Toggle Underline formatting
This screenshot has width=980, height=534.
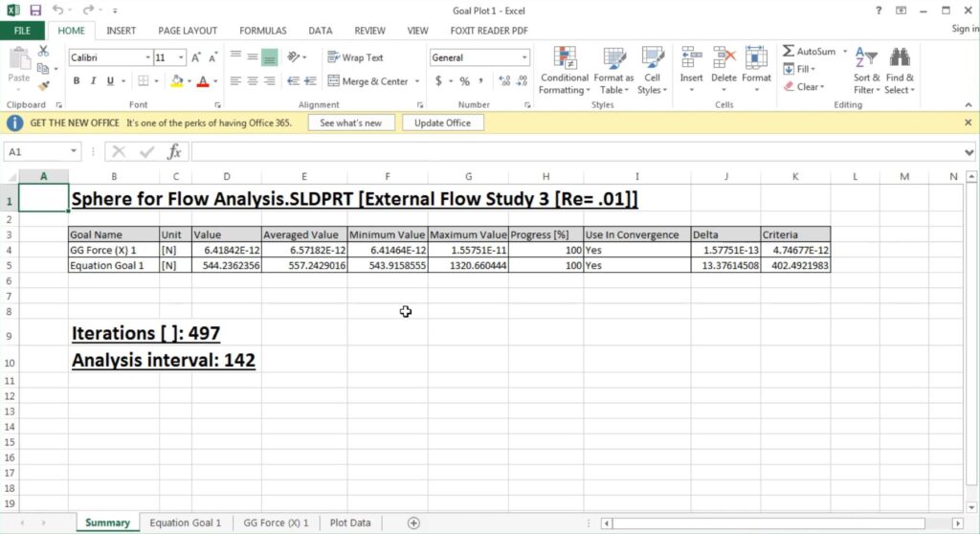(x=111, y=80)
